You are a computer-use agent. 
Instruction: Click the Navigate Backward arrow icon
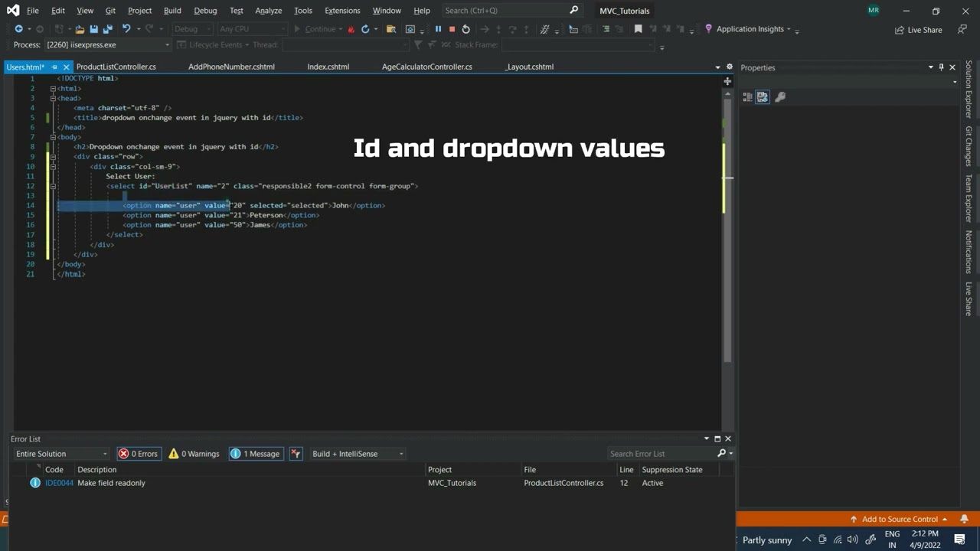pyautogui.click(x=18, y=29)
